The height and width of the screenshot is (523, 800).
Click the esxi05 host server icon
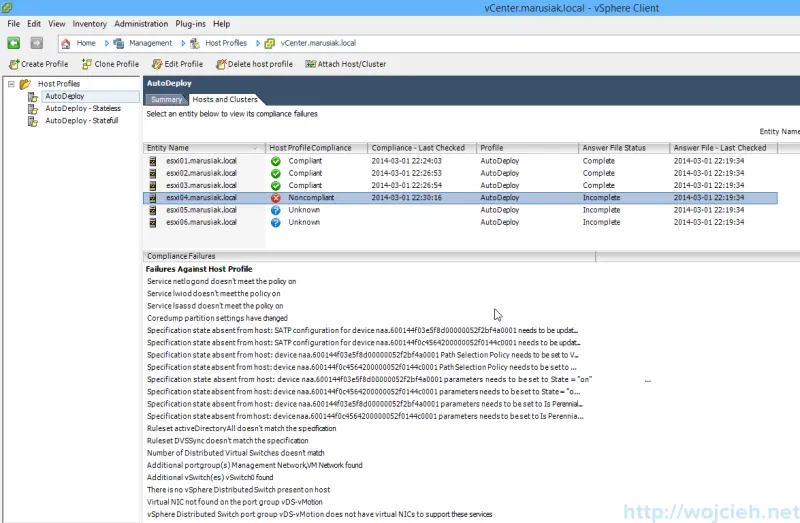click(x=153, y=210)
